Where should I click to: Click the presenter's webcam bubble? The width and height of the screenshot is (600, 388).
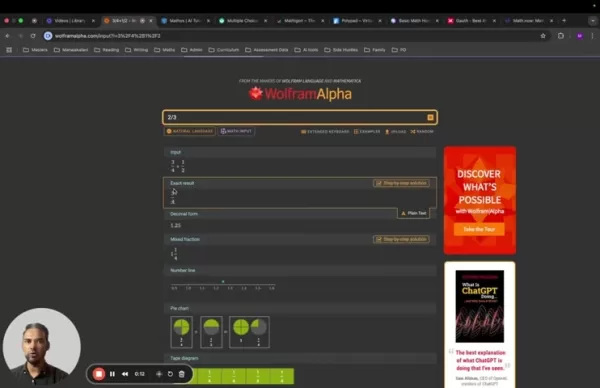[x=41, y=347]
